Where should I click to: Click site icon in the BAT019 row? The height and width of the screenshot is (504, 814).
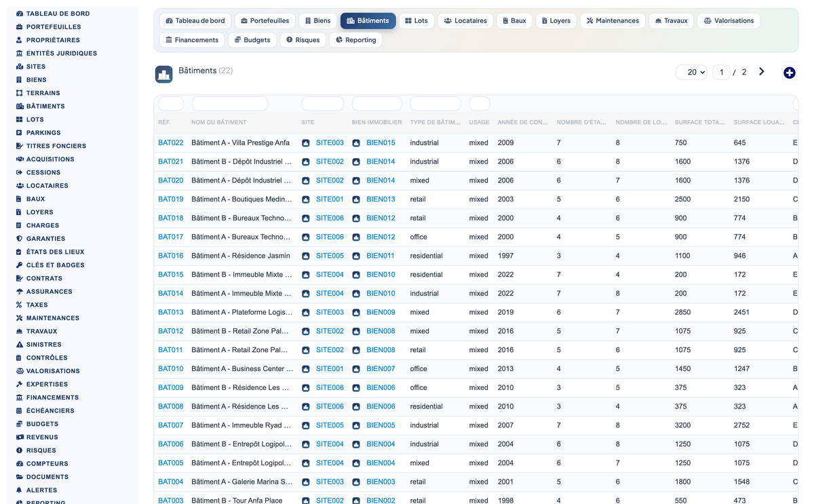[306, 199]
